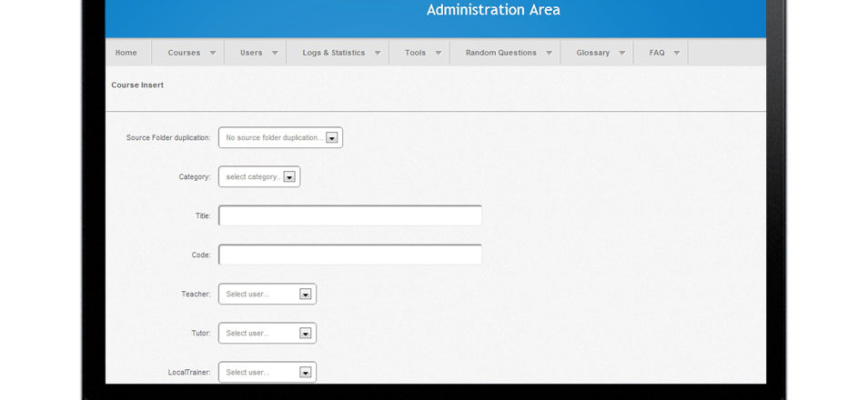Viewport: 868px width, 400px height.
Task: Click the Title field label
Action: 203,215
